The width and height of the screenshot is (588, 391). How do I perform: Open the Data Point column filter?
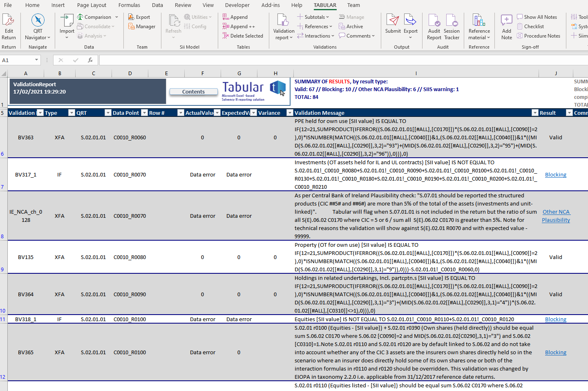tap(144, 113)
